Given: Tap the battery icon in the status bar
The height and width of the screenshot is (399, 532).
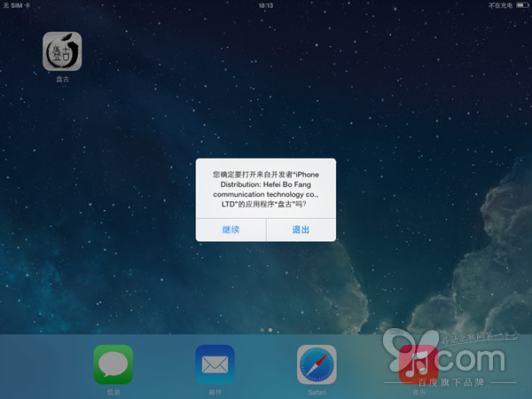Looking at the screenshot, I should (522, 5).
